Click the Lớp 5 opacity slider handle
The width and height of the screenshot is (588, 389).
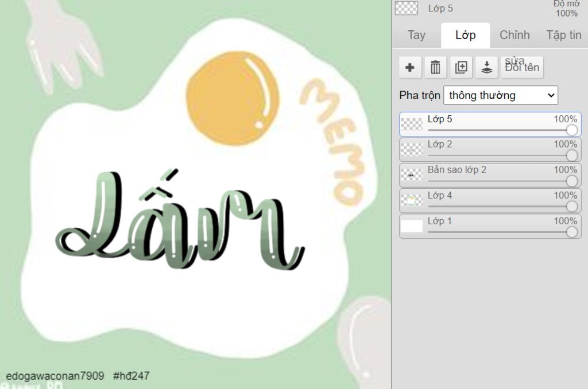click(x=571, y=130)
